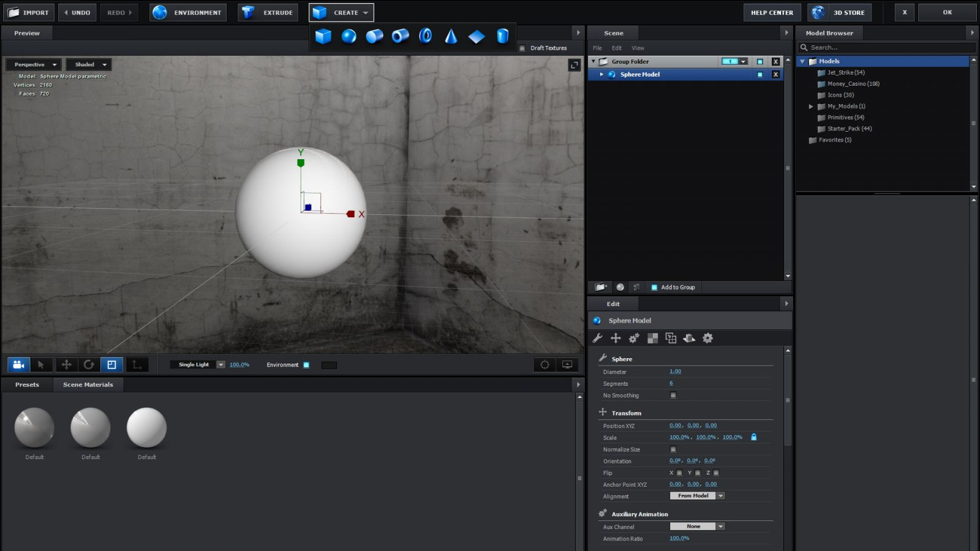This screenshot has height=551, width=980.
Task: Click the Help Center button
Action: [772, 13]
